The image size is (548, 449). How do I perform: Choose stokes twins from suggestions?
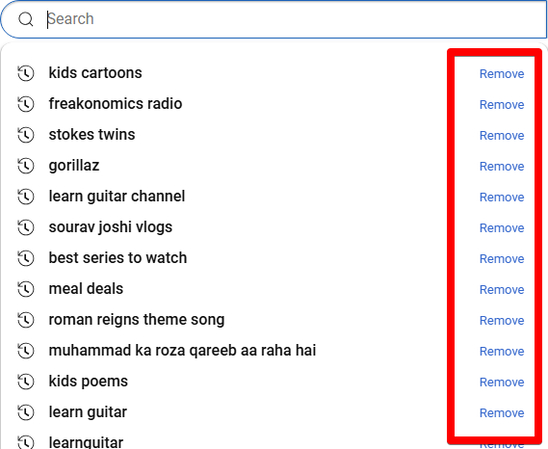[92, 135]
